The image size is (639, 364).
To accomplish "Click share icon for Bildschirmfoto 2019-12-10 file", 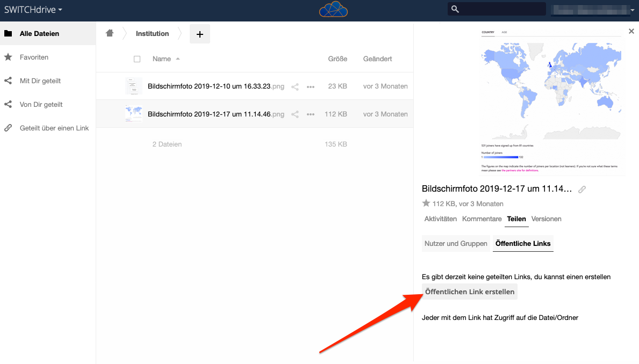I will click(x=295, y=86).
